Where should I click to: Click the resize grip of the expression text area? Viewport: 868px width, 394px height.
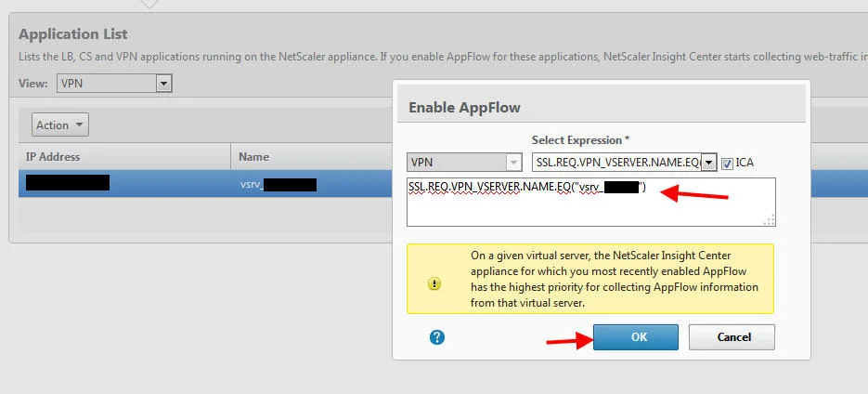pyautogui.click(x=770, y=220)
